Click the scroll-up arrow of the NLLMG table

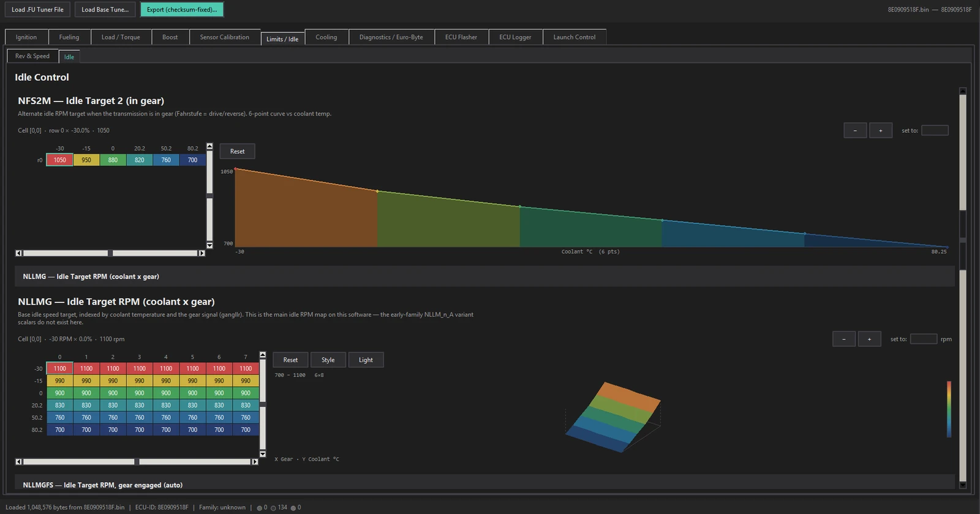[x=263, y=355]
